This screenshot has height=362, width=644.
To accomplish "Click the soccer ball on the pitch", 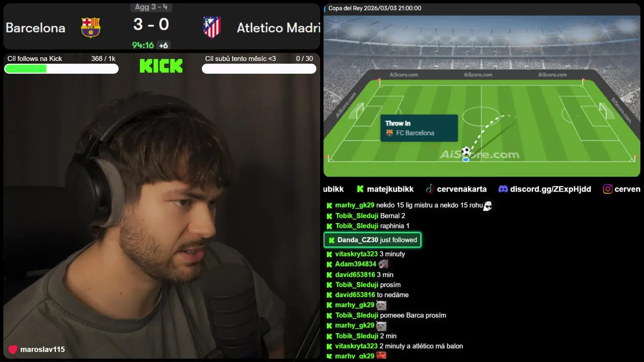I will point(466,151).
